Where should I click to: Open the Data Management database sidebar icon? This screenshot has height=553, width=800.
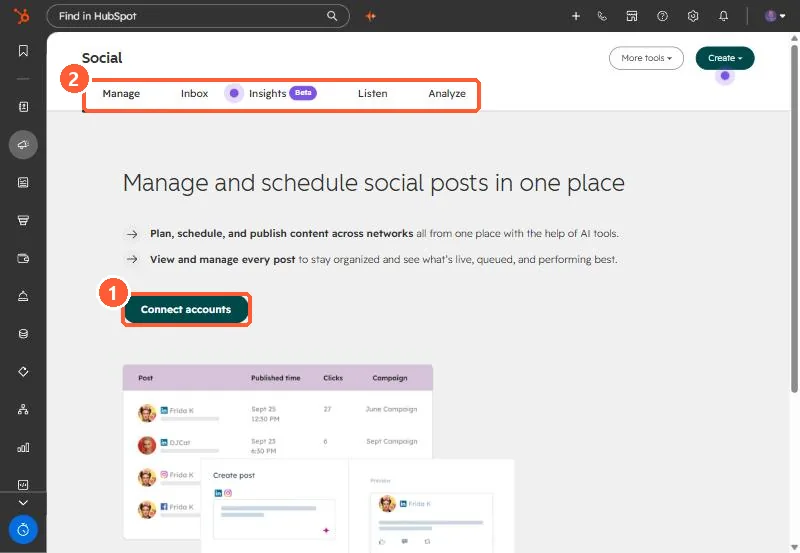point(23,334)
